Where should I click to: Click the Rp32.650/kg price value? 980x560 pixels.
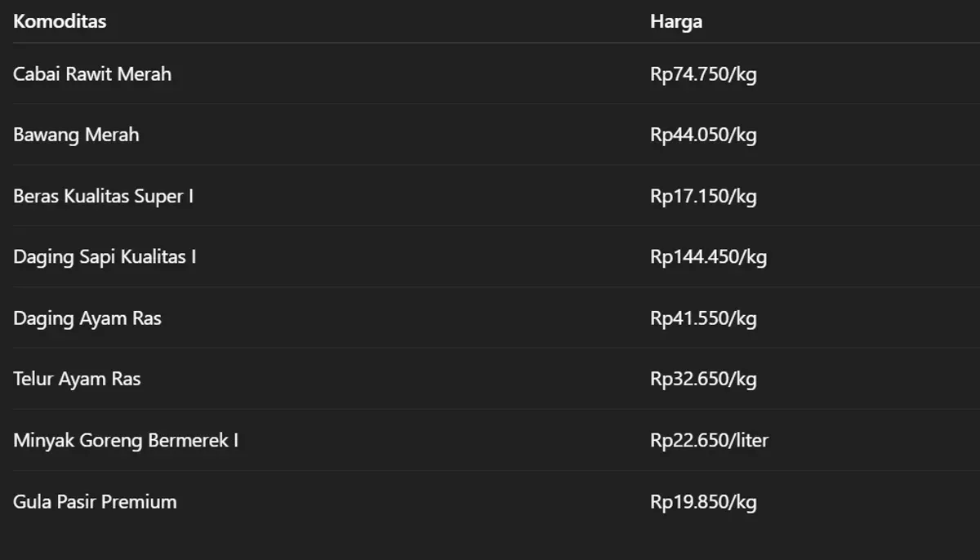[703, 379]
